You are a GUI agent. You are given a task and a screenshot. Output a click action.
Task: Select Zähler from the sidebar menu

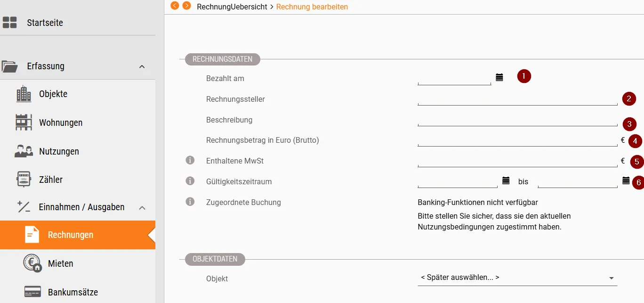50,180
